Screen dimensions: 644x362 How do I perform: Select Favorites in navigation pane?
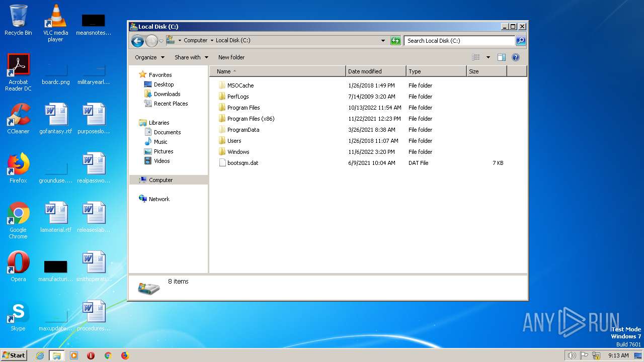(160, 75)
